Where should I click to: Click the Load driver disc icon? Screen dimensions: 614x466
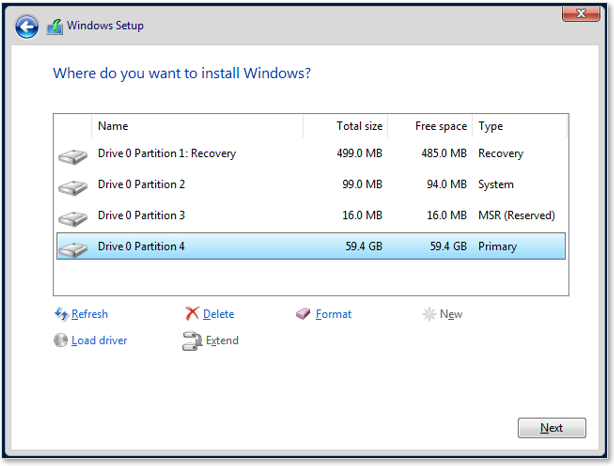tap(61, 340)
